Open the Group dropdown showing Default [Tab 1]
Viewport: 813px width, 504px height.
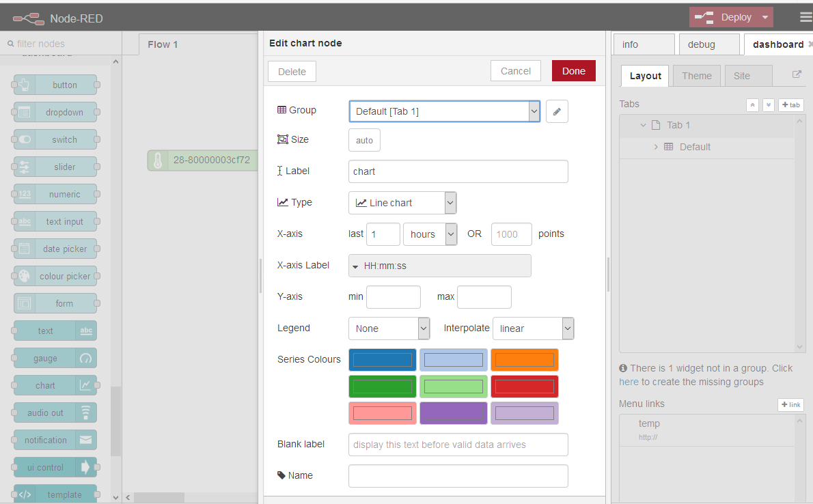(x=444, y=111)
